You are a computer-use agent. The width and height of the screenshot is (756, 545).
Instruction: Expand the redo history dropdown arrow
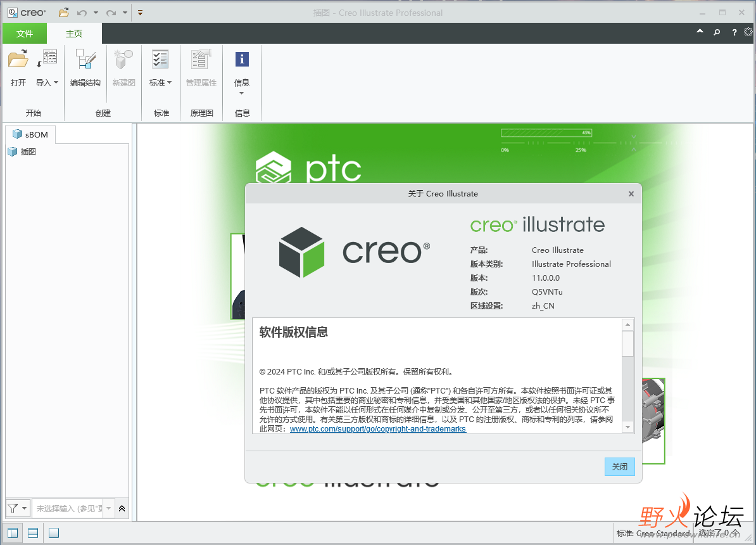(125, 13)
